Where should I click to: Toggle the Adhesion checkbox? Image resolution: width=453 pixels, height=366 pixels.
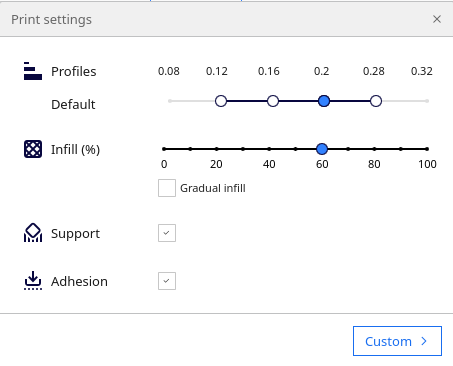pyautogui.click(x=167, y=281)
